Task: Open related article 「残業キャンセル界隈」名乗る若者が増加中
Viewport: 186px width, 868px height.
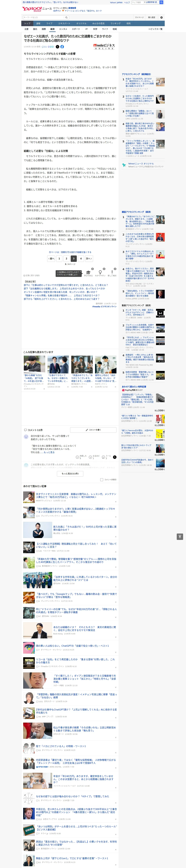Action: coord(61,296)
